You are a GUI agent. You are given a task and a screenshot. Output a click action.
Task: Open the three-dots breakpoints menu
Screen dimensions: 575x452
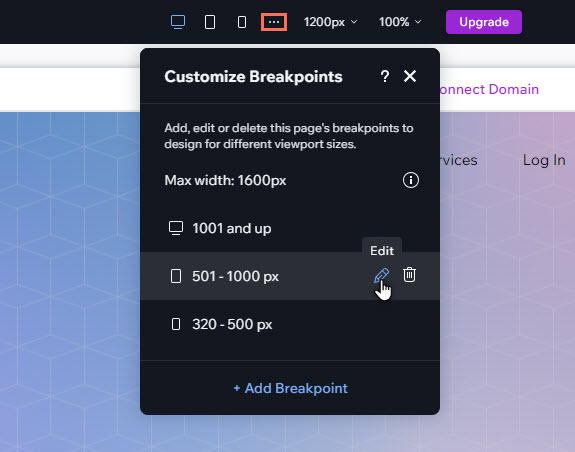(274, 22)
